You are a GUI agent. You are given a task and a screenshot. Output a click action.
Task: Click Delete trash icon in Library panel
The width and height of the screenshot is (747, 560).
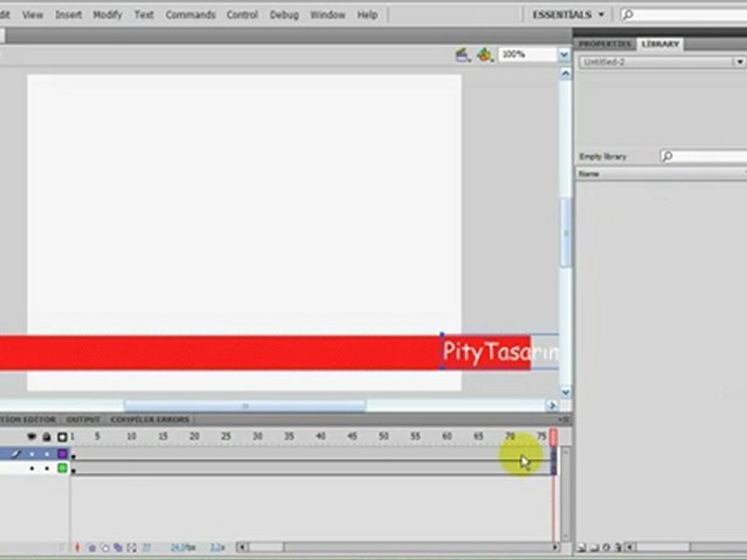[x=618, y=548]
